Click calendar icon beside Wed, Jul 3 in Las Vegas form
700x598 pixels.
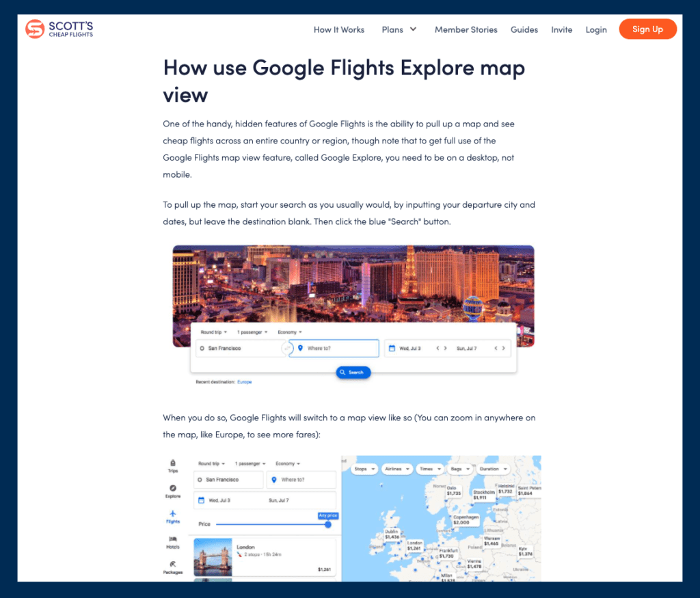pos(392,348)
